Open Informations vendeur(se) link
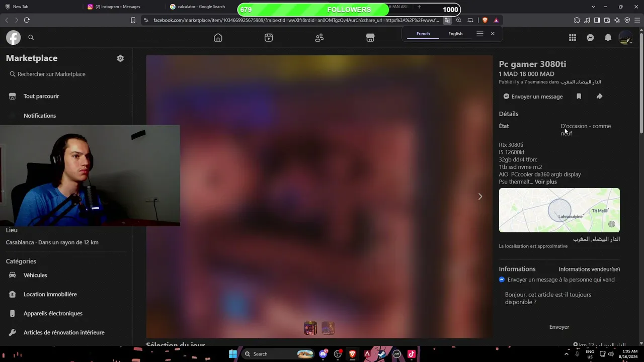Image resolution: width=644 pixels, height=362 pixels. [589, 269]
